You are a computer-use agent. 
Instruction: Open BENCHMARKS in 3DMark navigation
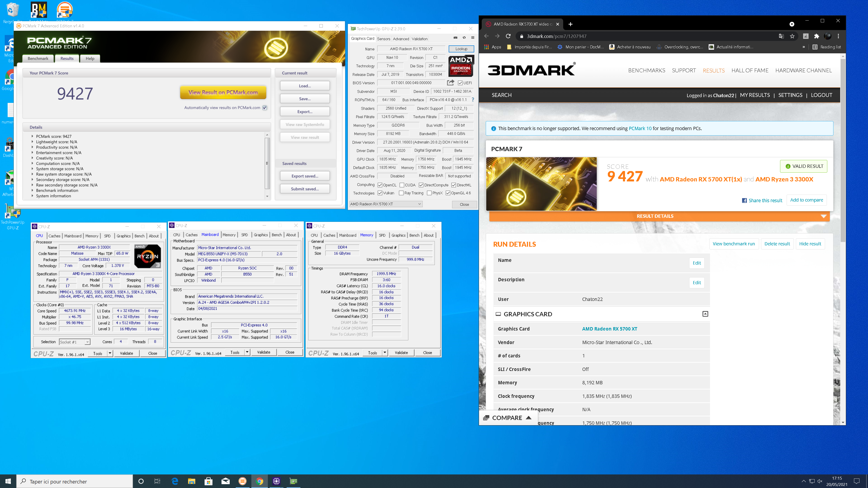pyautogui.click(x=647, y=70)
